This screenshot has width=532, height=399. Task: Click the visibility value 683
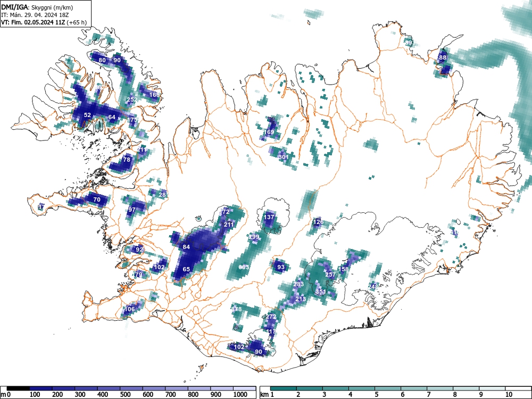244,267
